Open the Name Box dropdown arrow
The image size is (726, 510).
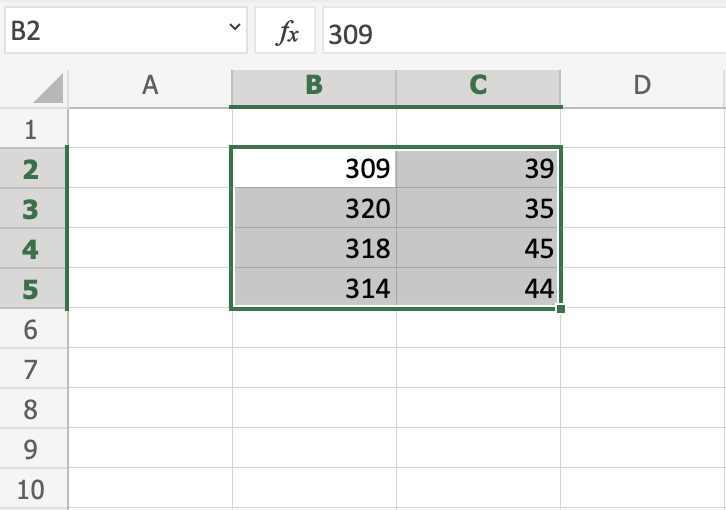pos(235,32)
